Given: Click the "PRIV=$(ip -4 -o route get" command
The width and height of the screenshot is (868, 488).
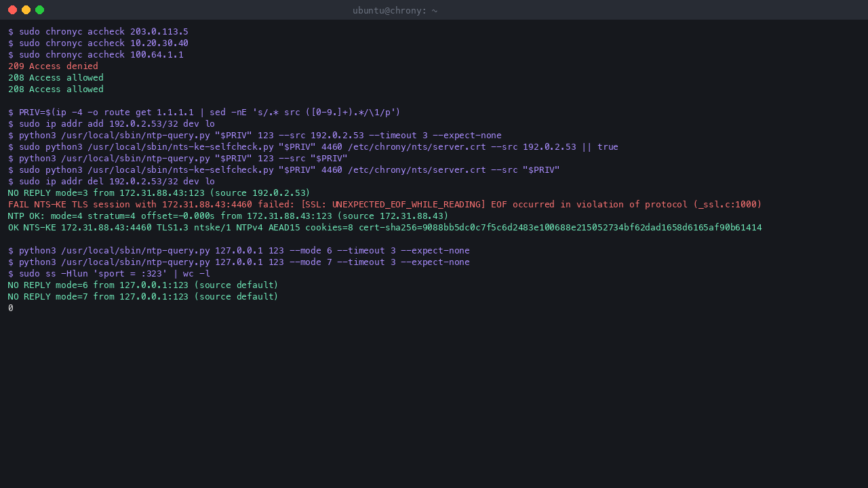Looking at the screenshot, I should click(x=204, y=113).
